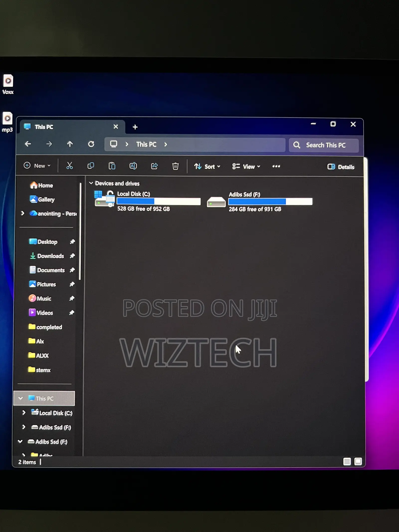Open the stemx folder in sidebar
This screenshot has height=532, width=399.
pos(39,370)
